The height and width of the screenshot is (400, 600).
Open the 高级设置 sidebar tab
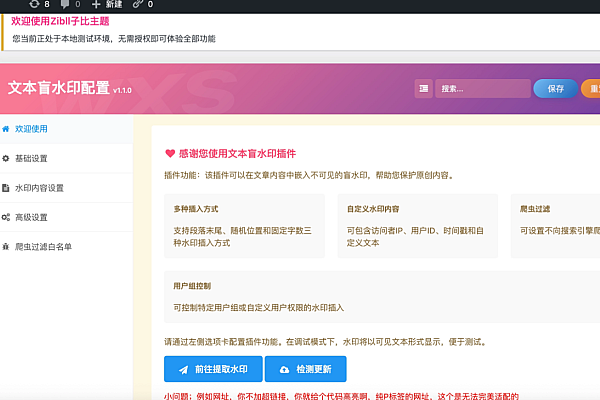[x=66, y=217]
